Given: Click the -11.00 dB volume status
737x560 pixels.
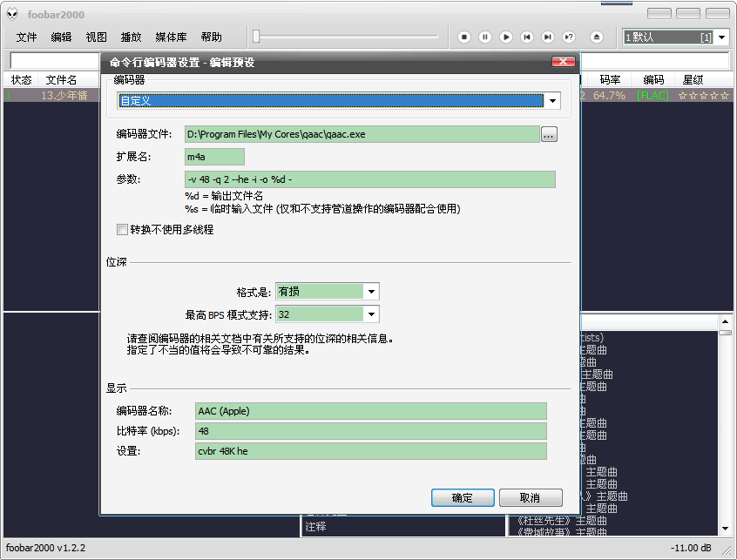Looking at the screenshot, I should (691, 548).
